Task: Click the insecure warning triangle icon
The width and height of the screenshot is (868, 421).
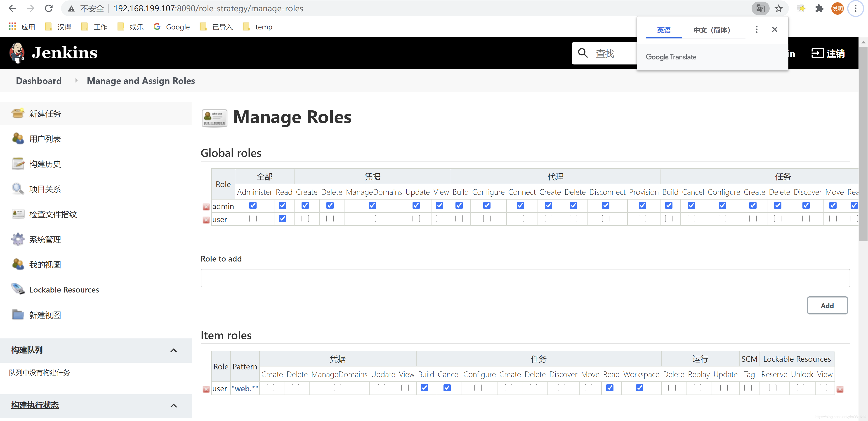Action: (x=71, y=8)
